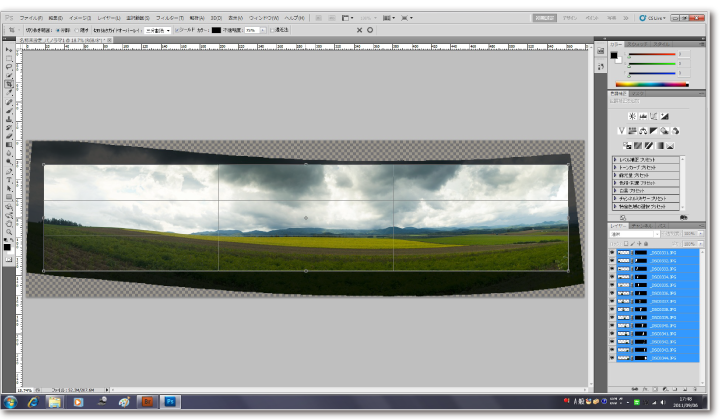Select the Crop tool in the toolbox
This screenshot has height=420, width=720.
(9, 84)
